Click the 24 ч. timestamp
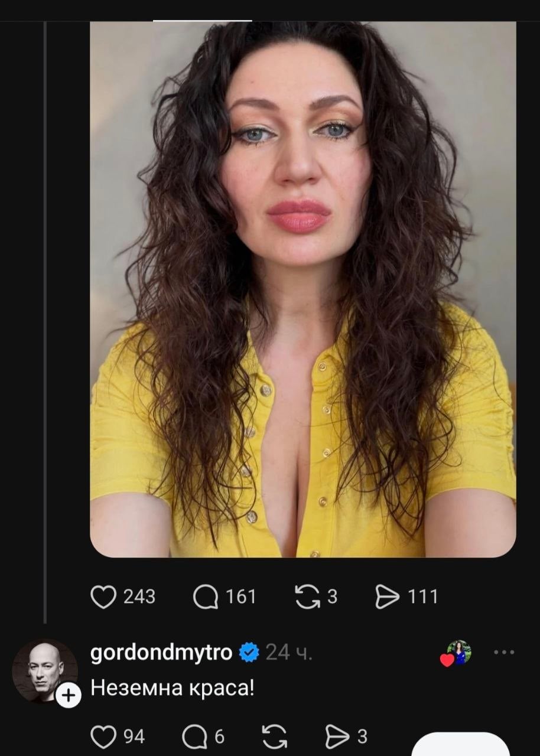 tap(289, 652)
